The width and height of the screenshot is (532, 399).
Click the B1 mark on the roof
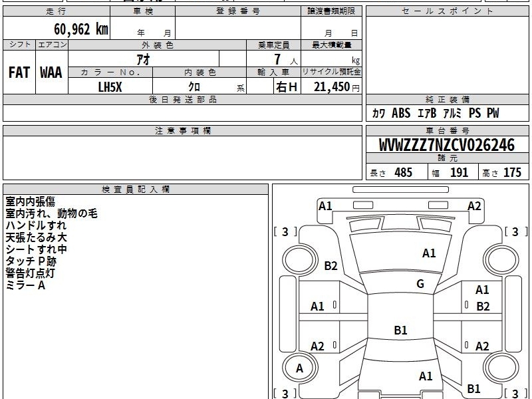pyautogui.click(x=400, y=330)
